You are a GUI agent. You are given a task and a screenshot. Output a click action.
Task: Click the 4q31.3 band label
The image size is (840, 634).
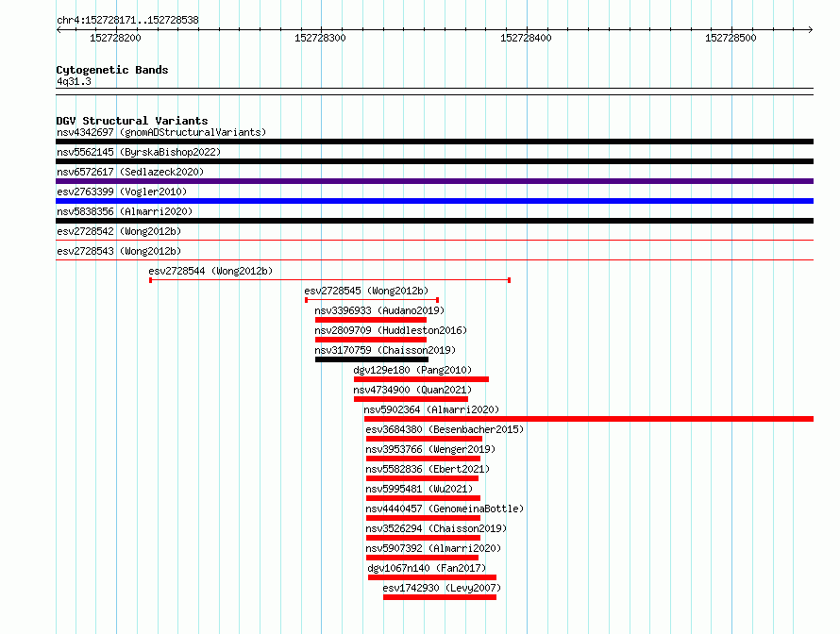(x=74, y=81)
